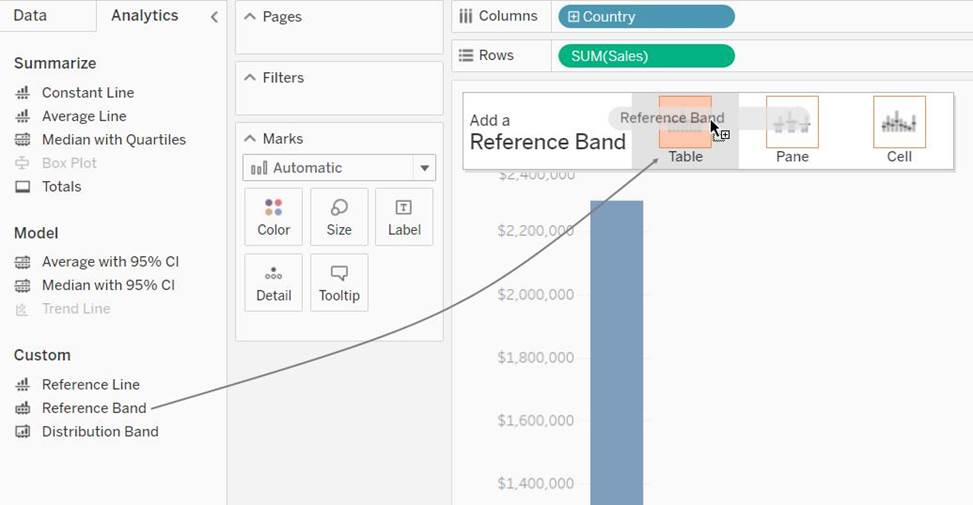The height and width of the screenshot is (505, 973).
Task: Click the Detail marks card
Action: pos(273,283)
